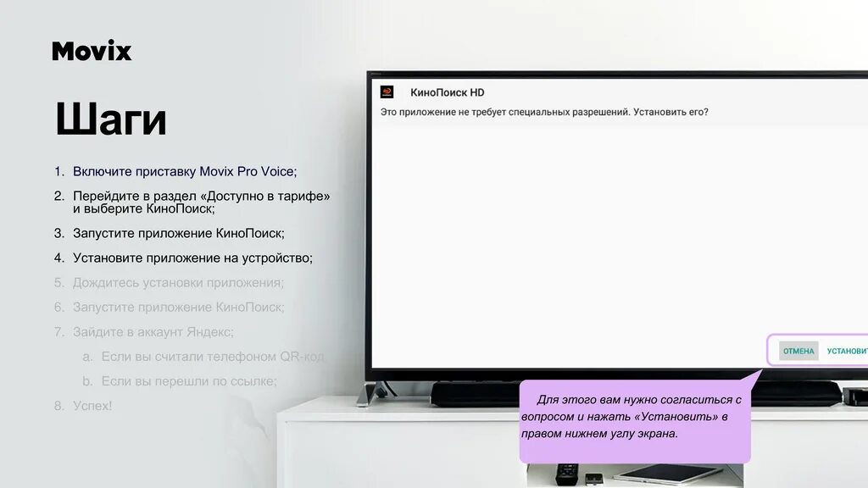Click step 5 "Дождитесь установки приложения"

(178, 283)
